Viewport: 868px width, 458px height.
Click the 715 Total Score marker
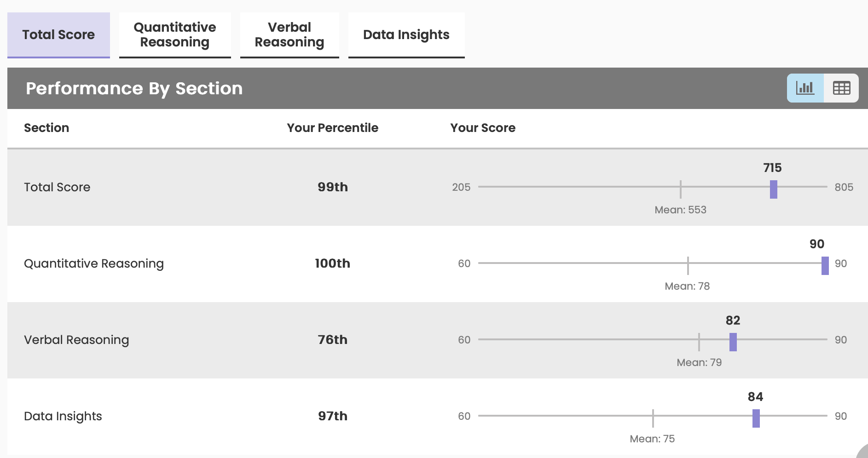[x=773, y=187]
